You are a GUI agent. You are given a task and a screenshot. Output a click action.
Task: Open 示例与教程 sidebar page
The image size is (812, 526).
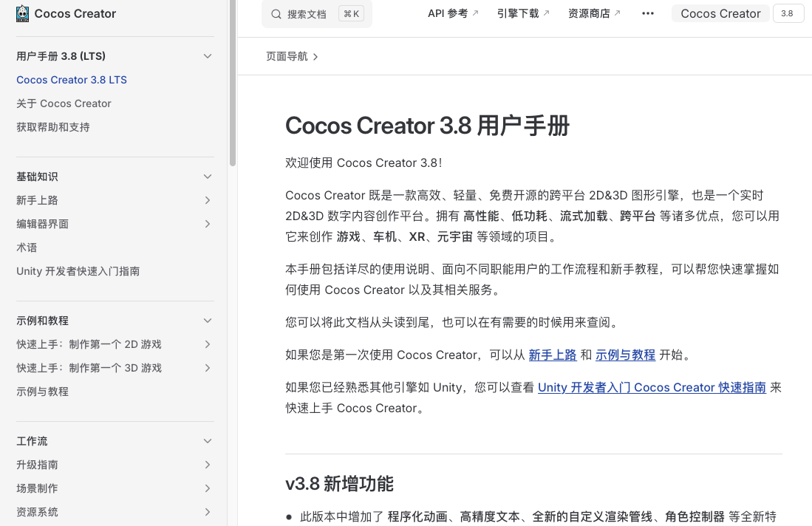click(x=42, y=392)
